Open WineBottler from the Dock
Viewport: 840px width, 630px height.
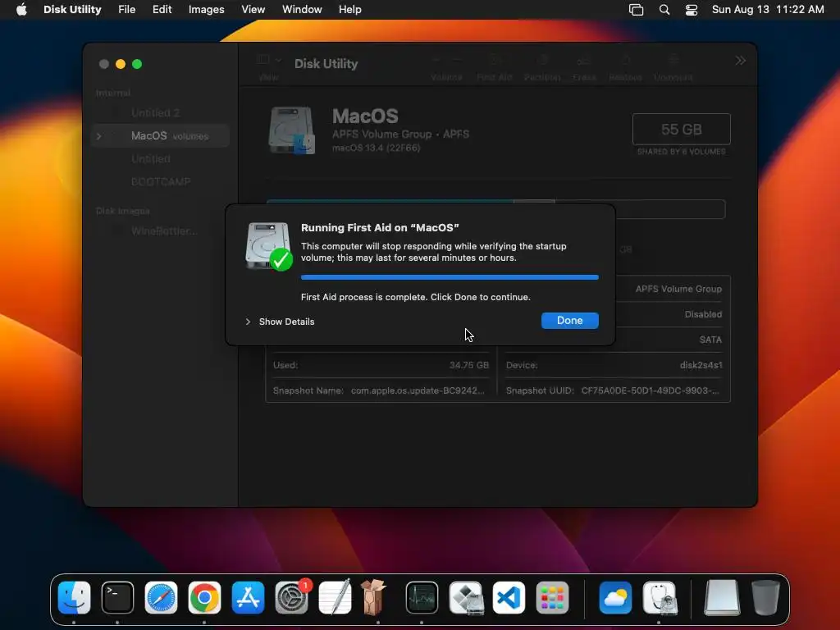point(374,597)
